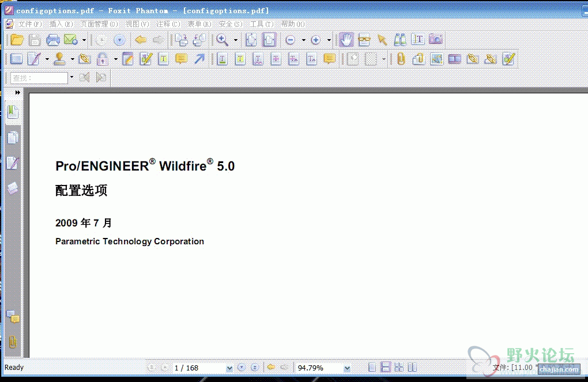Open the zoom in dropdown arrow
588x382 pixels.
point(329,40)
